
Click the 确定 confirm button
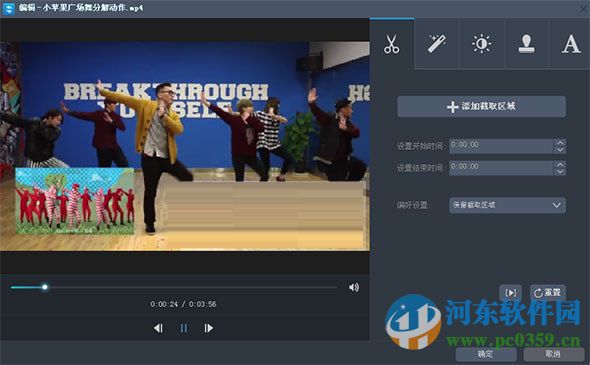(486, 354)
